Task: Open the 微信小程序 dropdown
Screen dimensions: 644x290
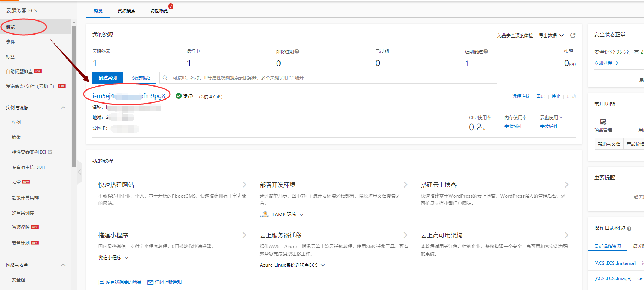Action: [127, 258]
